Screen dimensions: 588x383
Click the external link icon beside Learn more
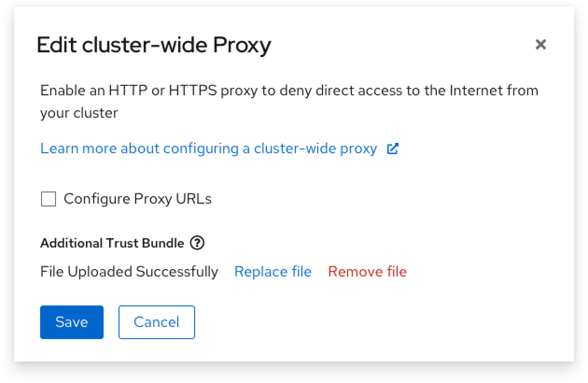click(393, 149)
